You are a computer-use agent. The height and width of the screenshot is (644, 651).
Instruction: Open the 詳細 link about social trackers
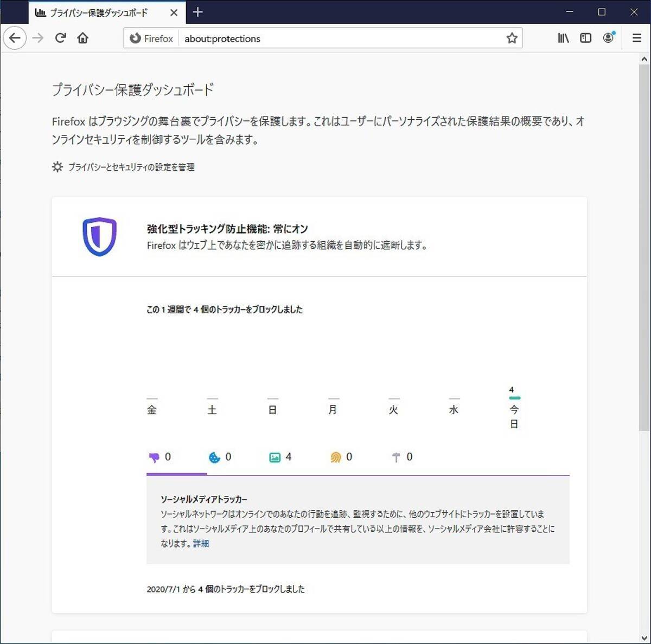201,544
